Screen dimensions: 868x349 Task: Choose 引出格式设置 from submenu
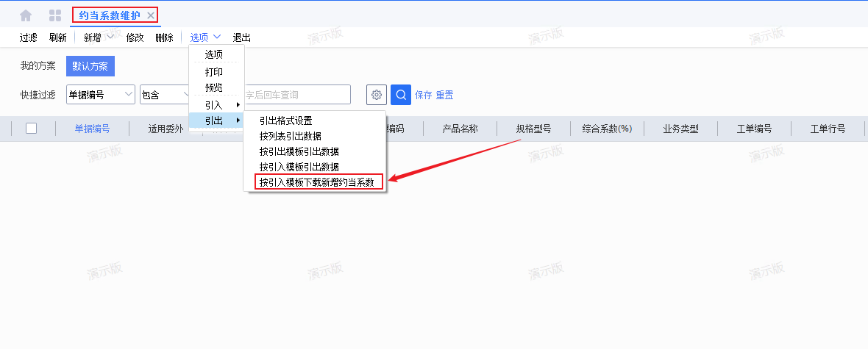(285, 120)
